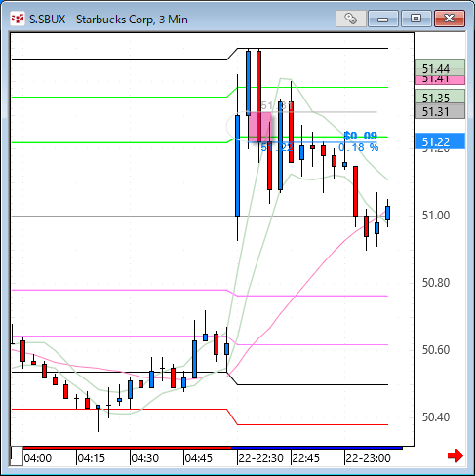
Task: Click the 04:30 time axis label
Action: pos(145,458)
